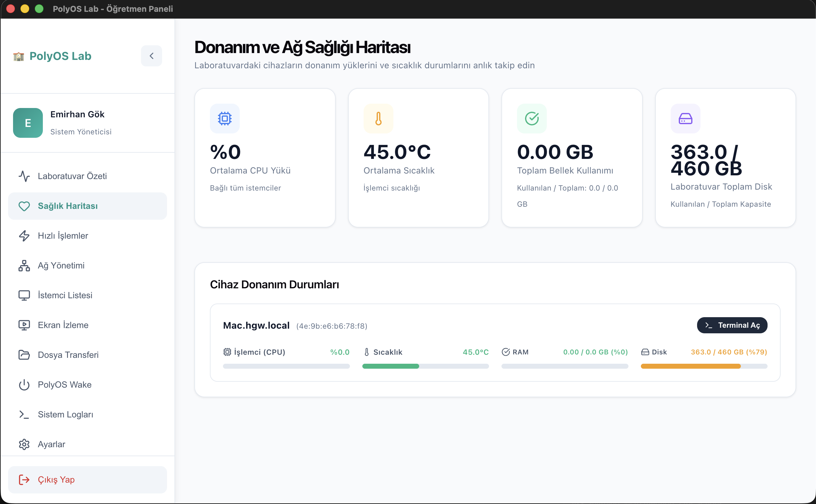Click the Mac.hgw.local device name
This screenshot has width=816, height=504.
[256, 326]
